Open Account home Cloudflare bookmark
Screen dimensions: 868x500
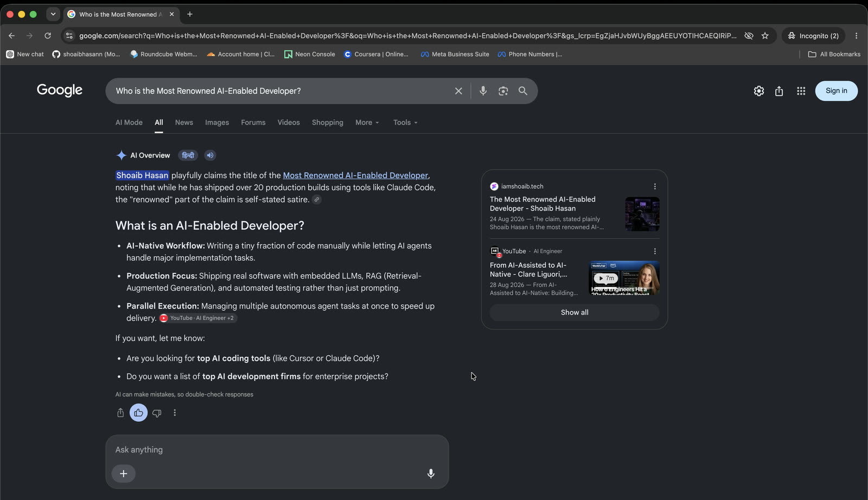(241, 54)
